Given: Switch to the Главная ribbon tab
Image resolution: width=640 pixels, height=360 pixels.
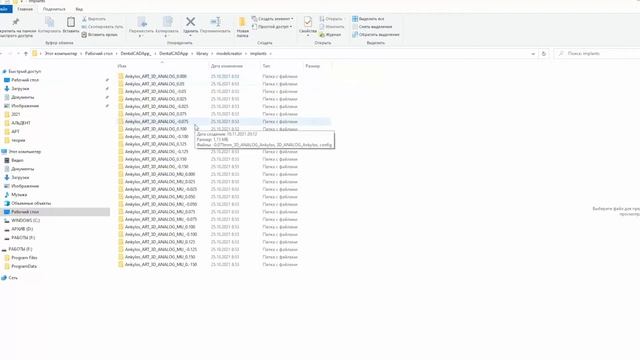Looking at the screenshot, I should pyautogui.click(x=25, y=9).
